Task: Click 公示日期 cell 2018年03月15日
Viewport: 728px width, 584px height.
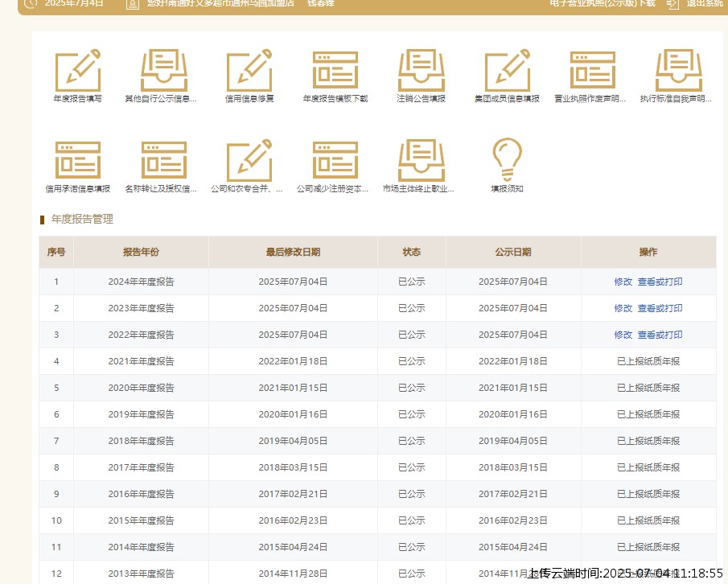Action: pos(513,467)
